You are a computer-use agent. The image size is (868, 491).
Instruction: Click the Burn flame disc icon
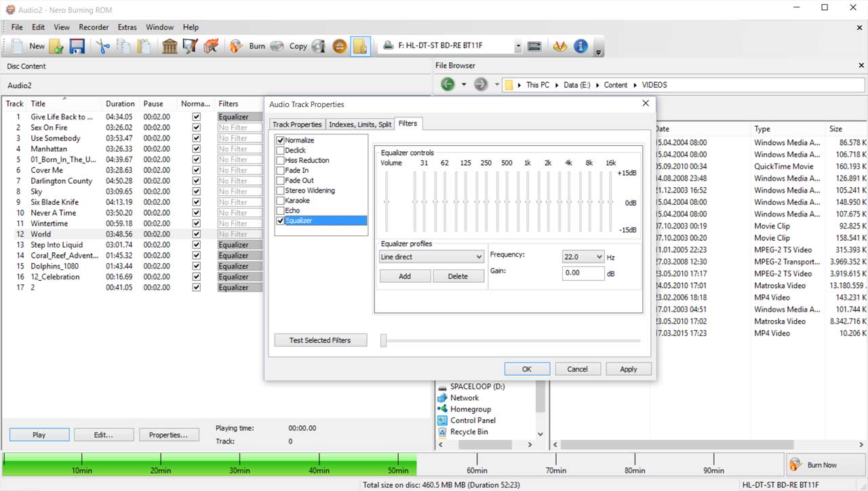(236, 46)
